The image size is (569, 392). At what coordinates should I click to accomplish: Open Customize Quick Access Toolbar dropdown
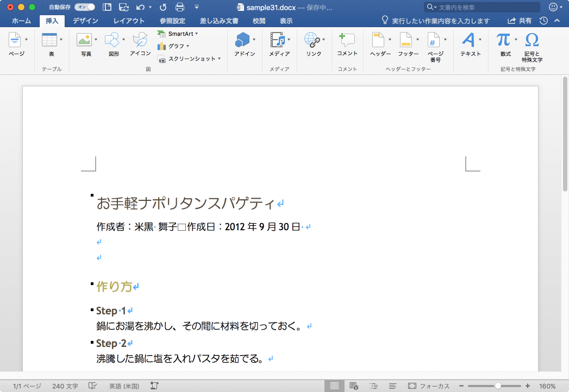pos(196,7)
